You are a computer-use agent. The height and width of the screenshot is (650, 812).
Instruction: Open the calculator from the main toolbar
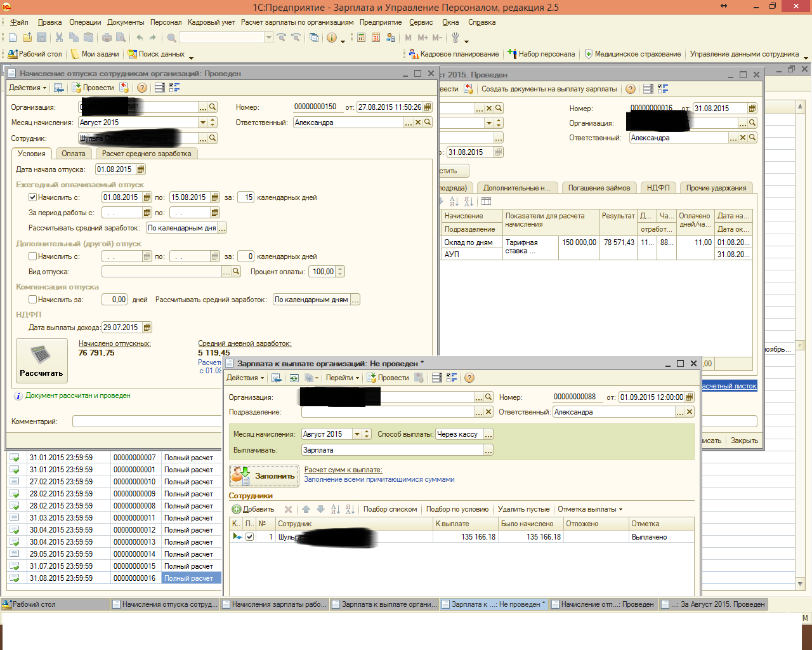361,38
